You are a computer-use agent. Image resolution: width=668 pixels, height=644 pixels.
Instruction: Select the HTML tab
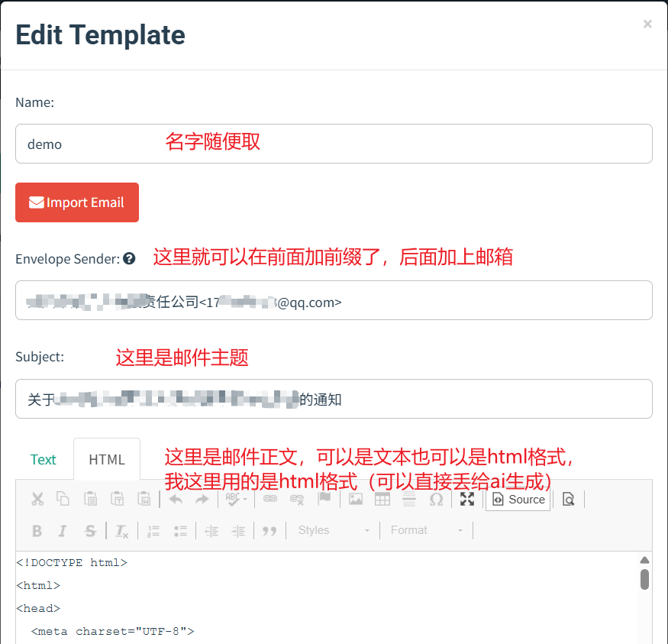[x=107, y=459]
